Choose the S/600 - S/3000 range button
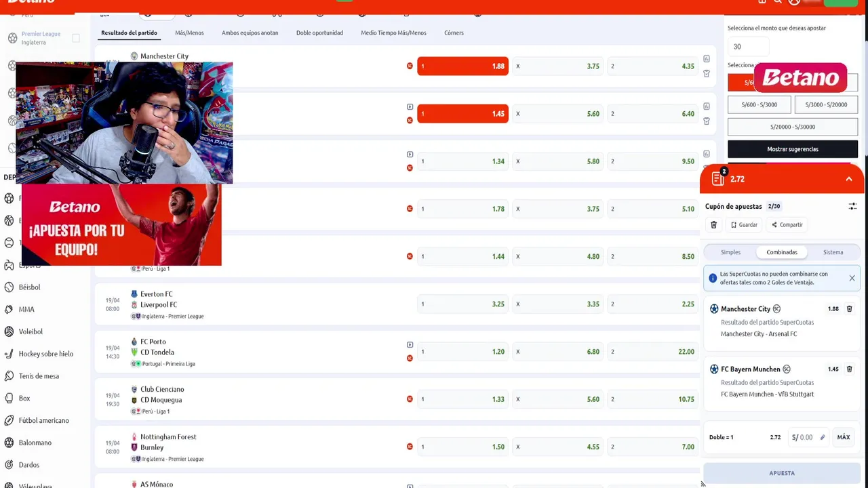This screenshot has width=868, height=488. pyautogui.click(x=759, y=105)
